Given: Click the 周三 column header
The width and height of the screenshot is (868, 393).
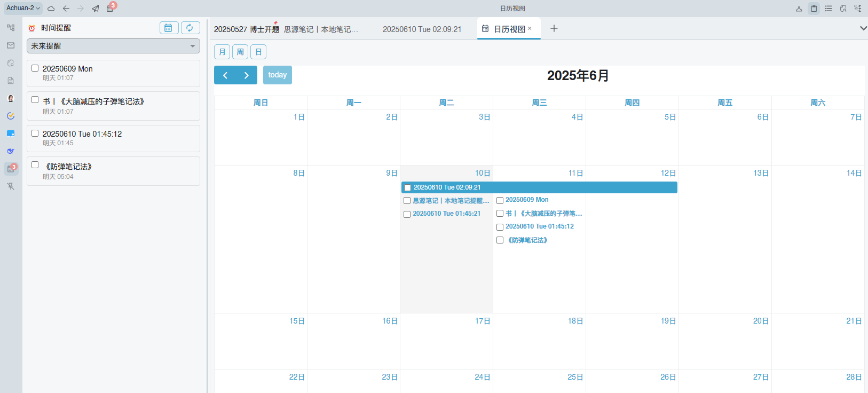Looking at the screenshot, I should pos(539,103).
